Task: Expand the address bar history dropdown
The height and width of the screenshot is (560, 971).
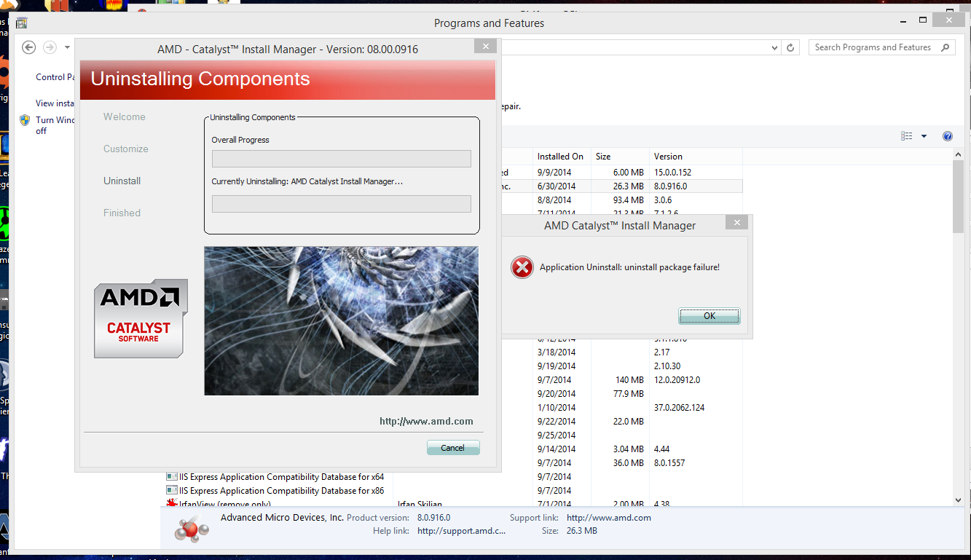Action: pos(774,47)
